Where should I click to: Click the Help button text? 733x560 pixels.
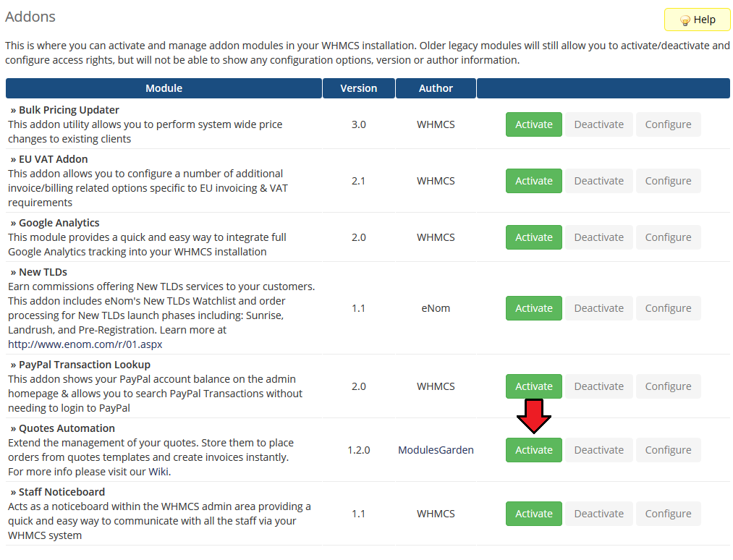pyautogui.click(x=705, y=20)
